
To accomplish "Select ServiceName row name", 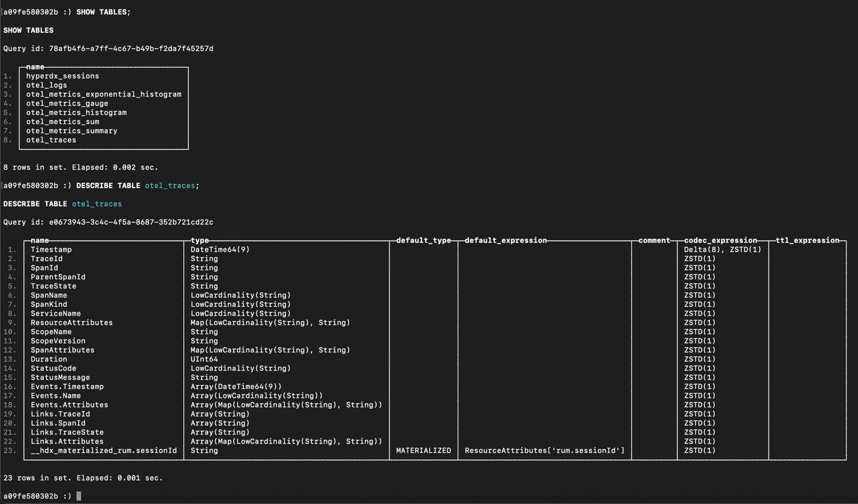I will coord(56,313).
